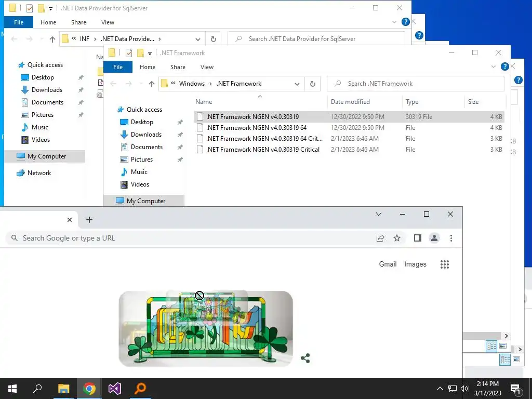This screenshot has height=399, width=532.
Task: Refresh the SqlServer provider folder
Action: coord(214,39)
